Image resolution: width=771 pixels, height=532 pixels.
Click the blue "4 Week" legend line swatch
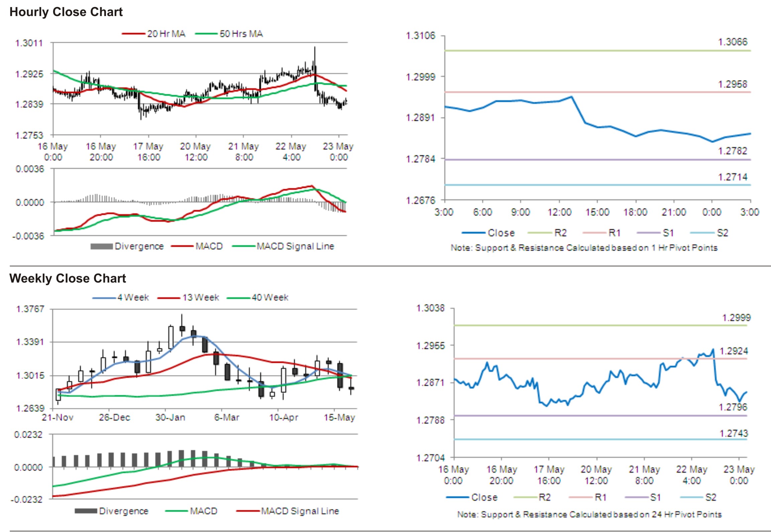pos(104,298)
